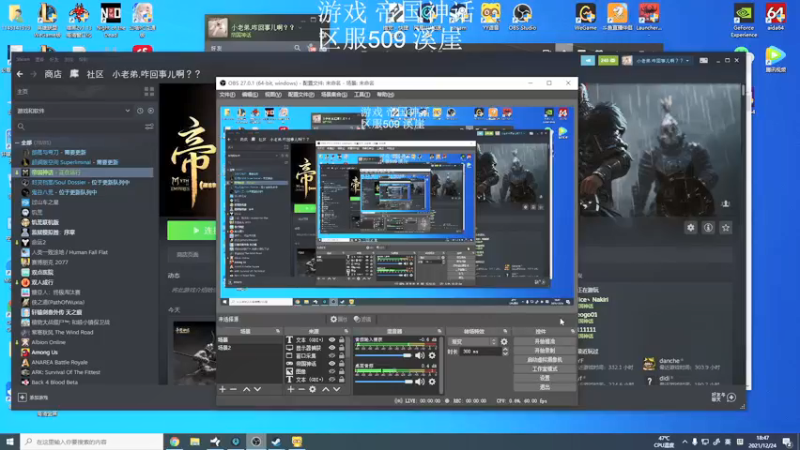
Task: Open OBS Studio desktop shortcut
Action: pyautogui.click(x=522, y=17)
